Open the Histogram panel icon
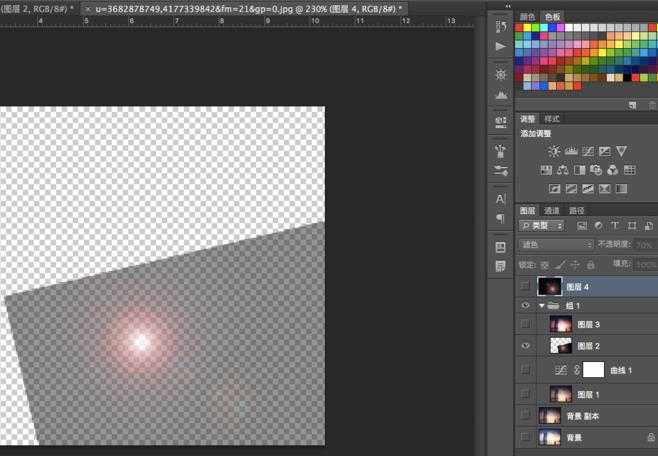The image size is (658, 456). click(500, 96)
